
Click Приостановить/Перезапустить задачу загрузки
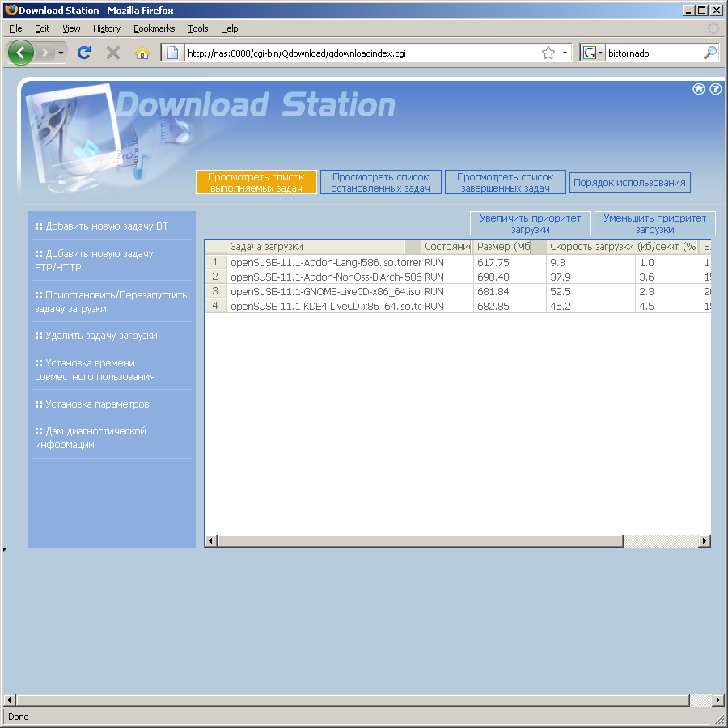tap(112, 302)
